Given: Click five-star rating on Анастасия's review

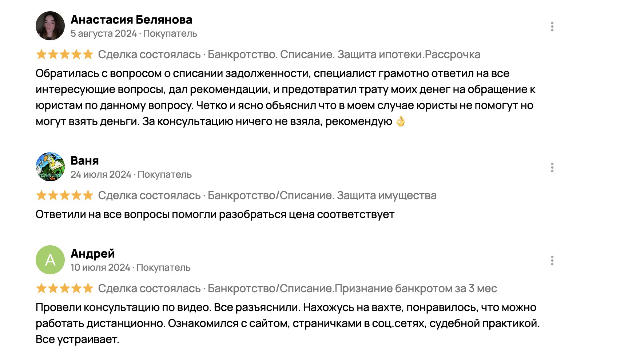Looking at the screenshot, I should tap(65, 55).
